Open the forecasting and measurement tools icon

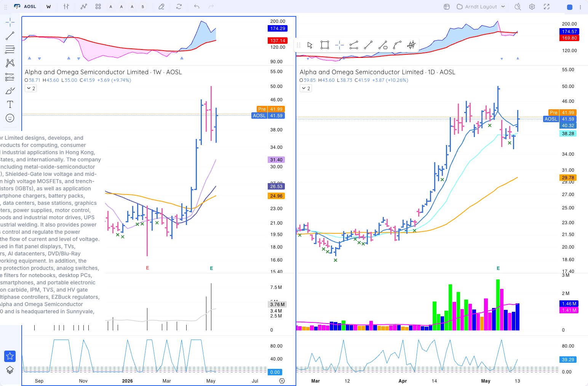point(10,77)
